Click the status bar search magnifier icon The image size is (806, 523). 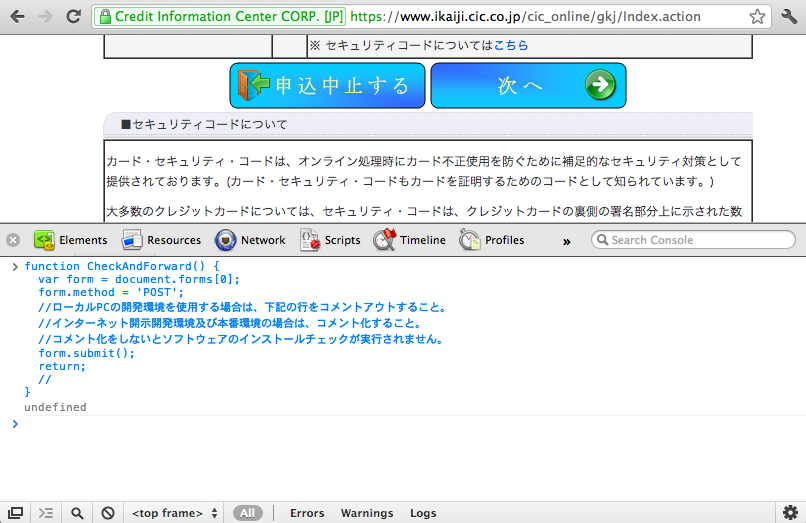coord(77,513)
